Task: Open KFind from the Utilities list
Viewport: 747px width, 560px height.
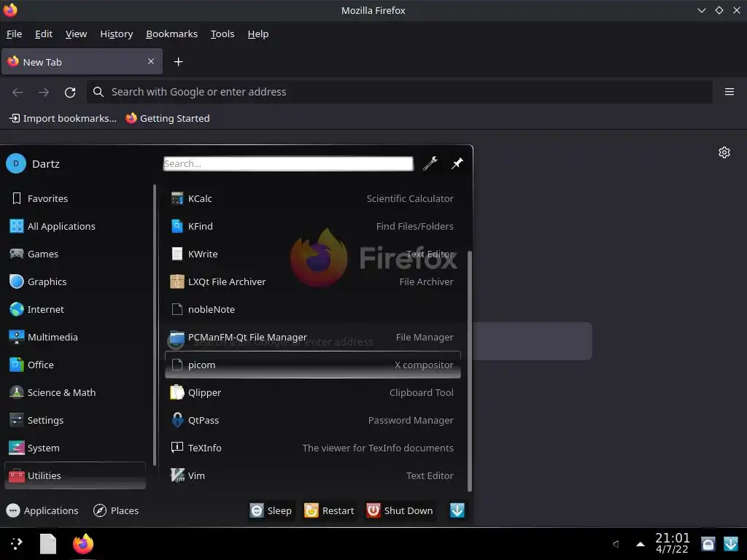Action: point(312,226)
